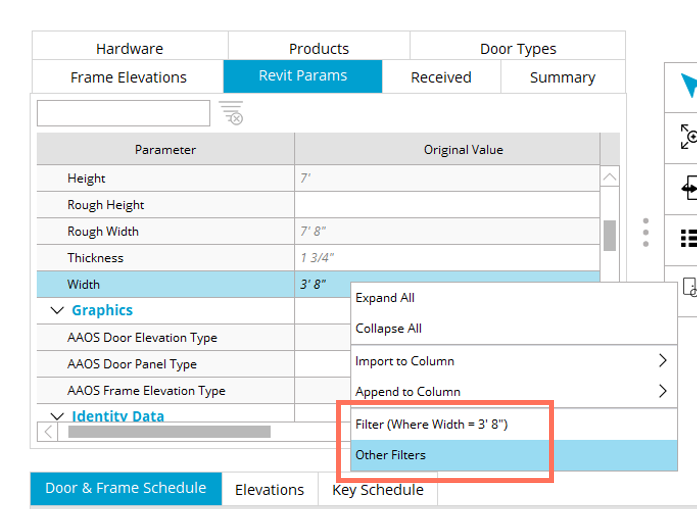697x509 pixels.
Task: Select the Rough Width parameter row
Action: pyautogui.click(x=318, y=232)
